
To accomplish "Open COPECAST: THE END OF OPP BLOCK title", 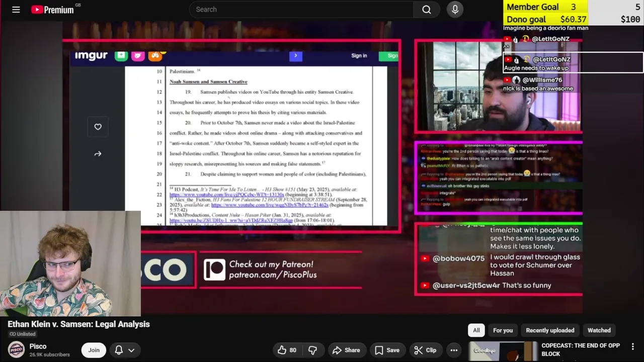I will coord(580,349).
